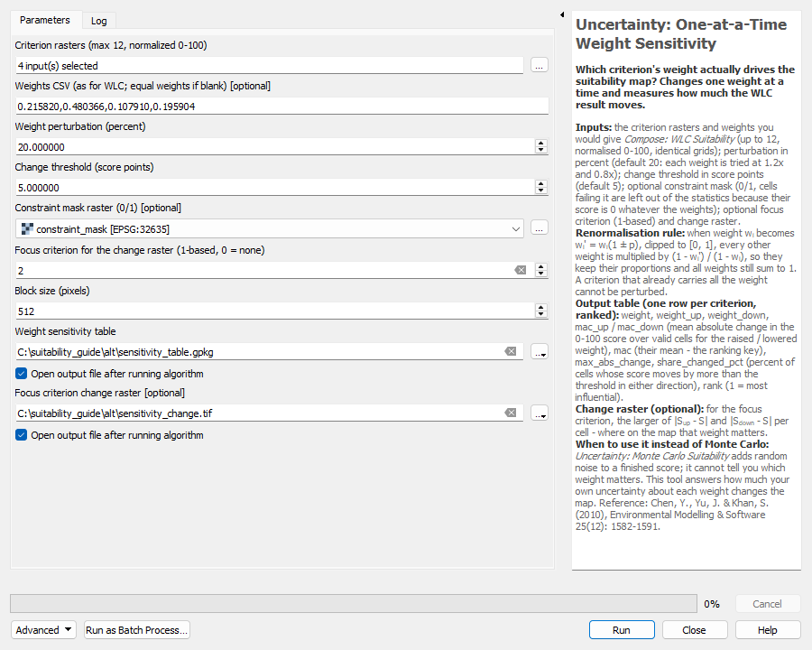Click 'When to use it instead of Monte Carlo' text
This screenshot has height=650, width=812.
tap(672, 444)
